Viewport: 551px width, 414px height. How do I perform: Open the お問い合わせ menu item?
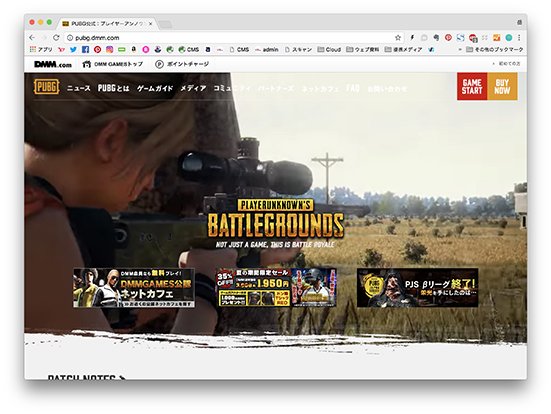pyautogui.click(x=387, y=89)
